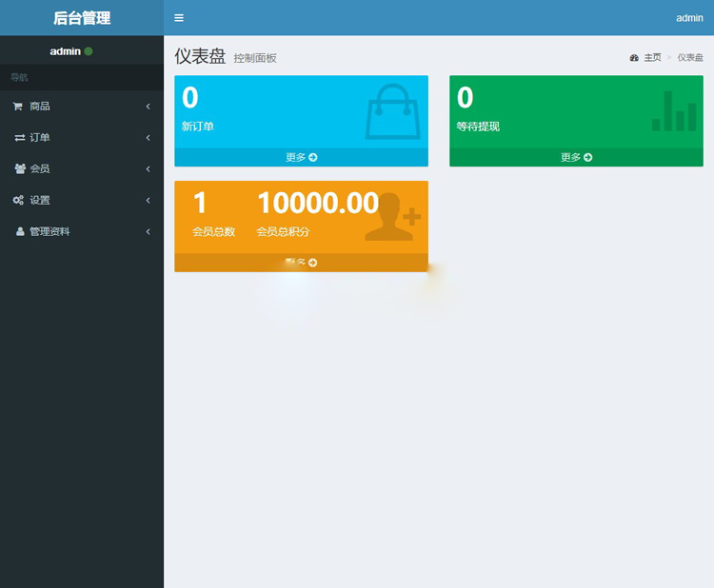Open the 设置 sidebar menu

(40, 201)
